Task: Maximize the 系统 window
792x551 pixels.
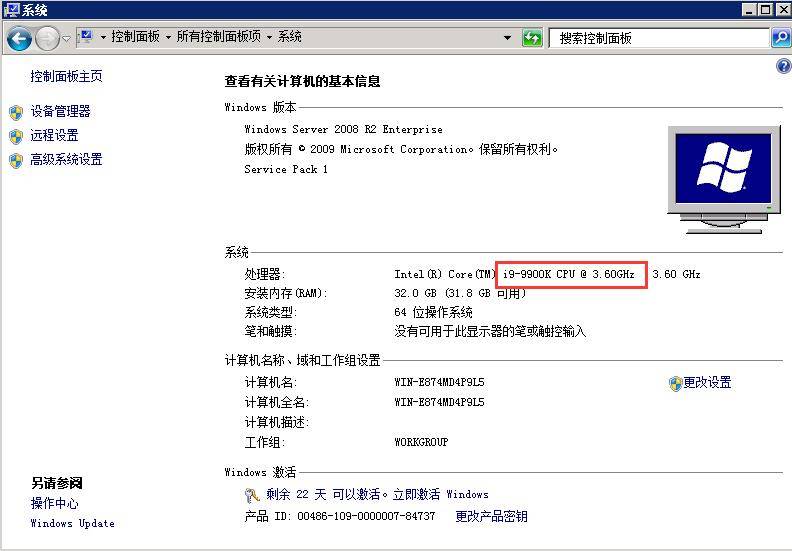Action: (766, 9)
